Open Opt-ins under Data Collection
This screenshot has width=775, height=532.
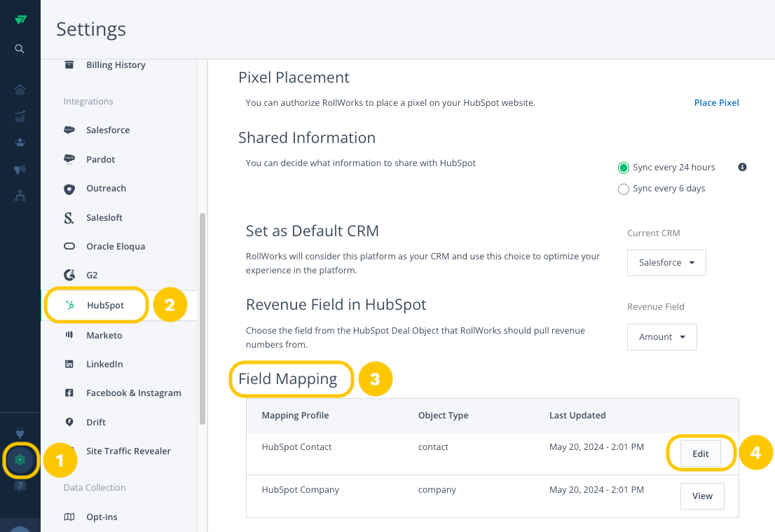102,517
